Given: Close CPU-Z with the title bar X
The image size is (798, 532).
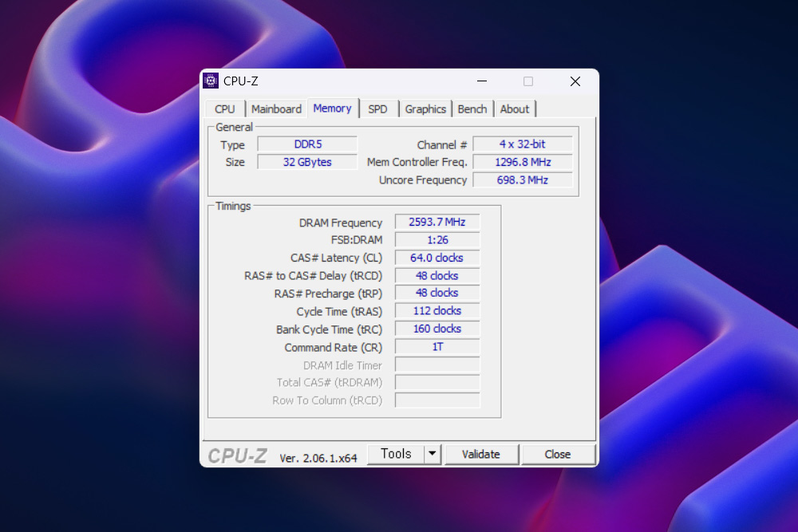Looking at the screenshot, I should coord(575,81).
